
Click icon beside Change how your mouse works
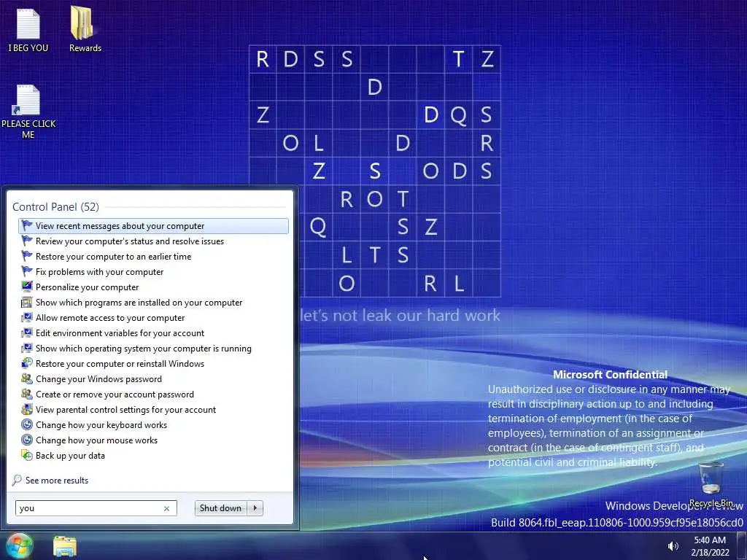point(27,440)
